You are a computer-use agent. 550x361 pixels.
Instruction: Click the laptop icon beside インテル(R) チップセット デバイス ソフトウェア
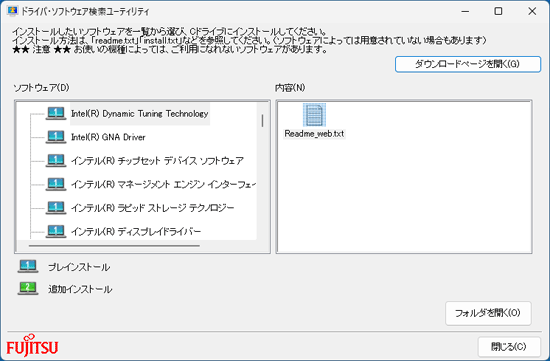tap(56, 161)
